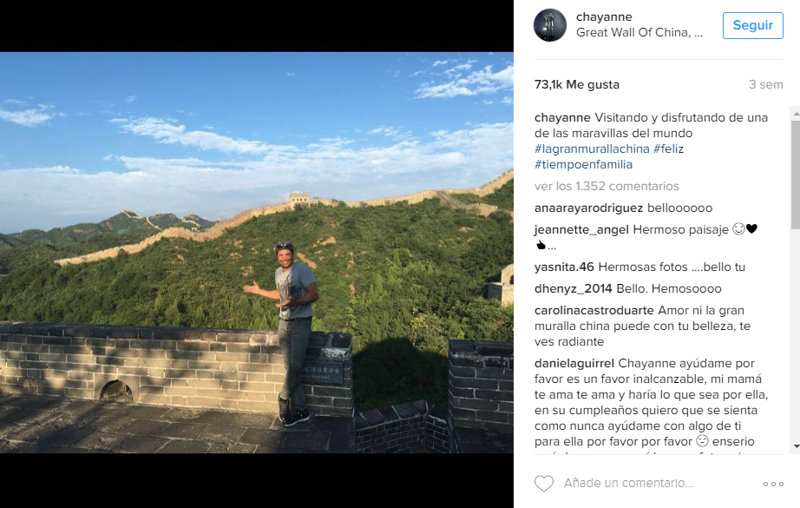The image size is (800, 508).
Task: Follow chayanne with the Seguir button
Action: (x=753, y=25)
